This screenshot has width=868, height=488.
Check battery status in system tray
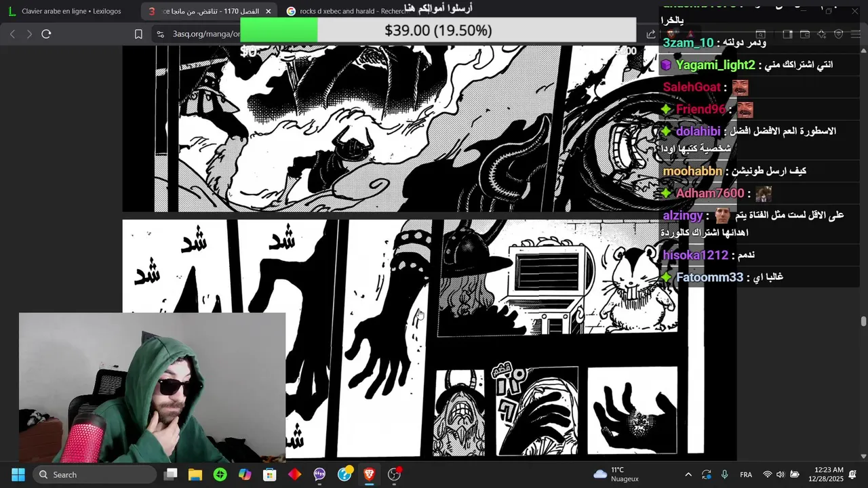tap(794, 474)
